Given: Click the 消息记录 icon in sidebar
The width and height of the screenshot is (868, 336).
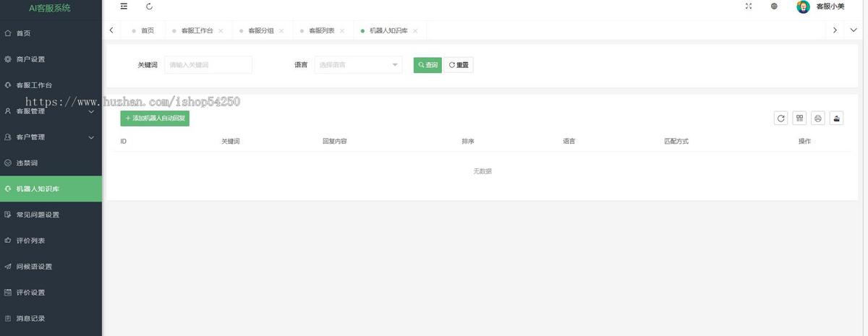Looking at the screenshot, I should (8, 319).
